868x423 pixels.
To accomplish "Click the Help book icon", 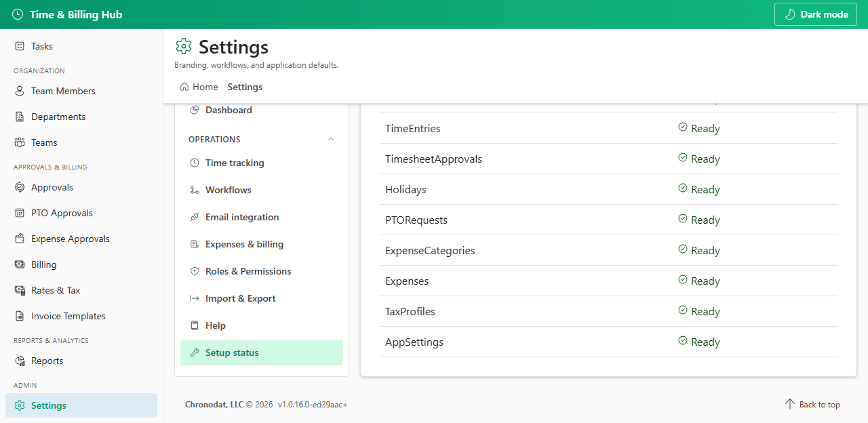I will pos(194,325).
